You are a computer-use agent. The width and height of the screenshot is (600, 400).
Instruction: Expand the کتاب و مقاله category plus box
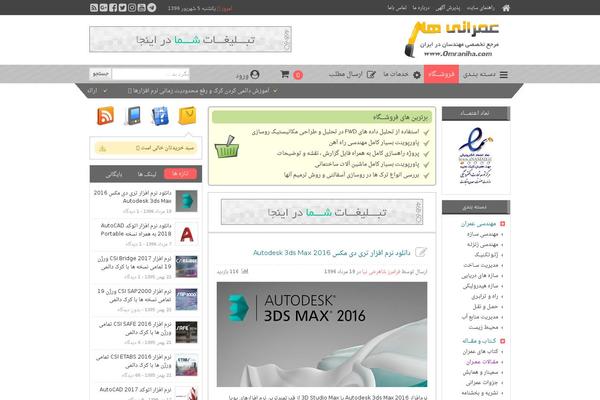[502, 341]
